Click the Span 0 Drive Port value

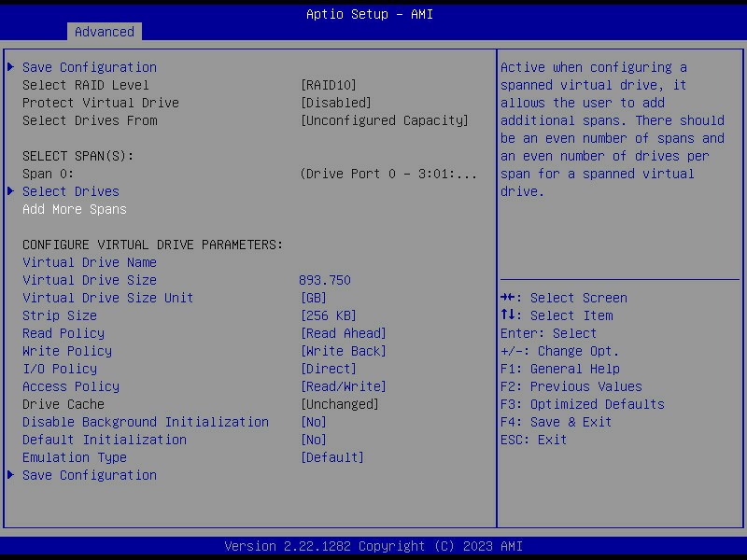(388, 174)
